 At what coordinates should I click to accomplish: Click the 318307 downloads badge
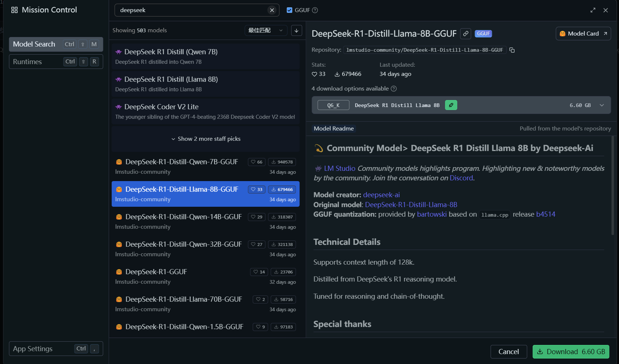pos(282,217)
